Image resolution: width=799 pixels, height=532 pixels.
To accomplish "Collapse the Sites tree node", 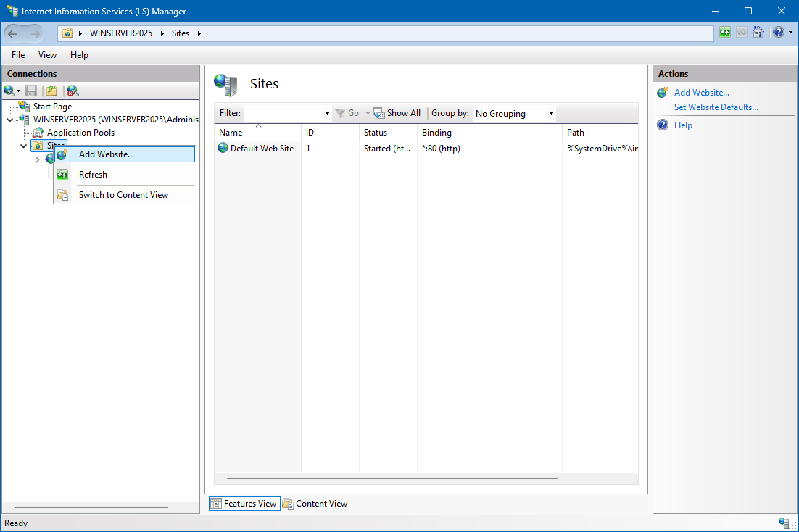I will 24,146.
